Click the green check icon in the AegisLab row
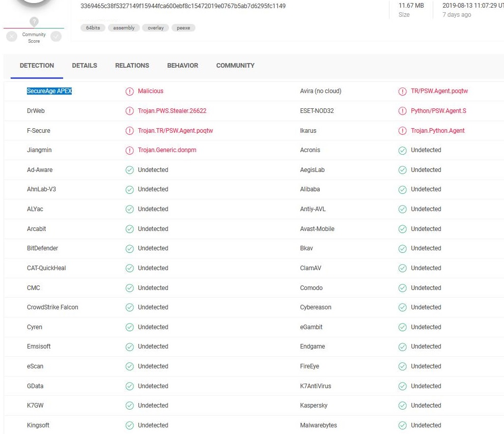Viewport: 504px width, 434px height. 402,170
